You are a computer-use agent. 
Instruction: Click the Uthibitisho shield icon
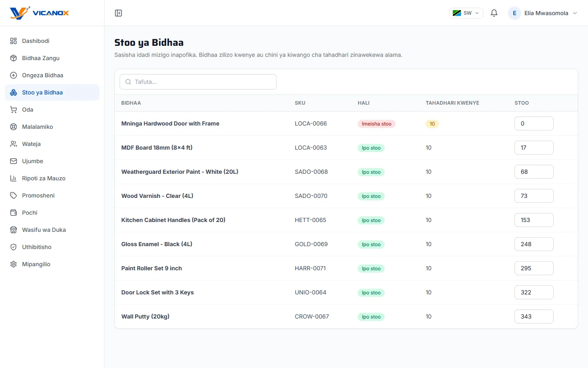(x=13, y=247)
